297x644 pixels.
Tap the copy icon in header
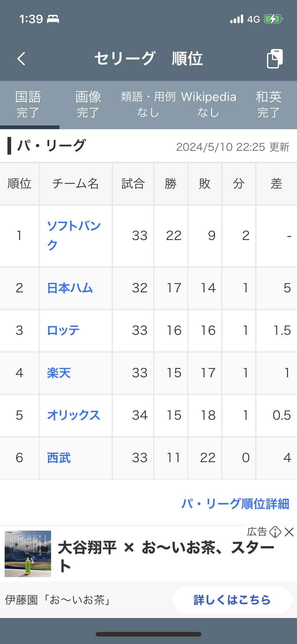[275, 59]
